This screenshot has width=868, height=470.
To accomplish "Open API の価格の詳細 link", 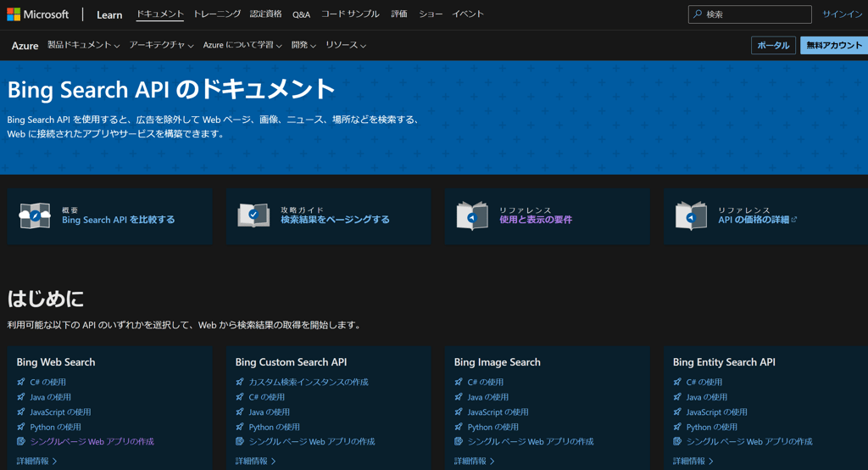I will point(754,220).
